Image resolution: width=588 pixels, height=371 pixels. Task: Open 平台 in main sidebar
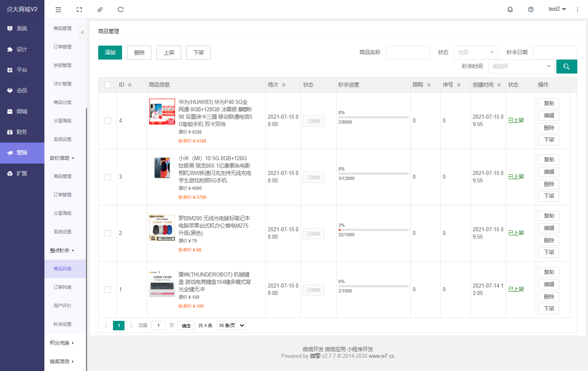click(22, 70)
